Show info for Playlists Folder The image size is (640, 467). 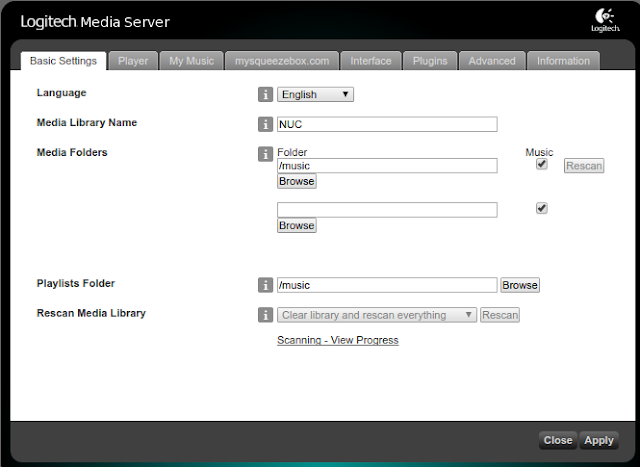(x=265, y=285)
